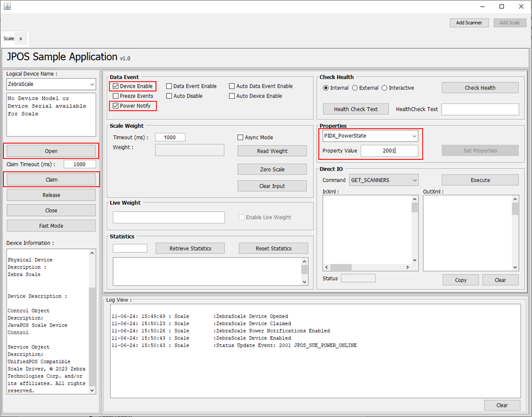
Task: Click the Health Check Text button
Action: [x=356, y=109]
